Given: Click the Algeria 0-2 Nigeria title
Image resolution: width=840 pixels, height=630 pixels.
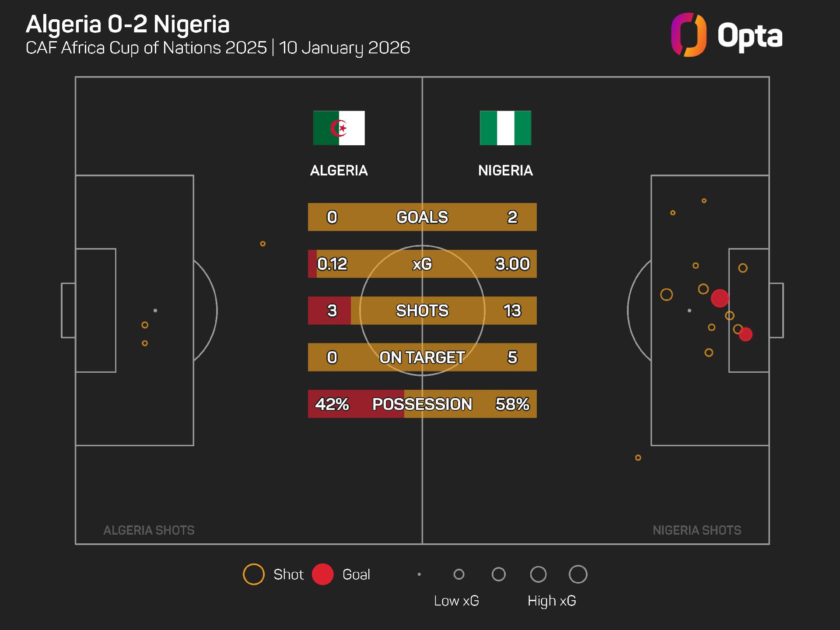Looking at the screenshot, I should [128, 24].
